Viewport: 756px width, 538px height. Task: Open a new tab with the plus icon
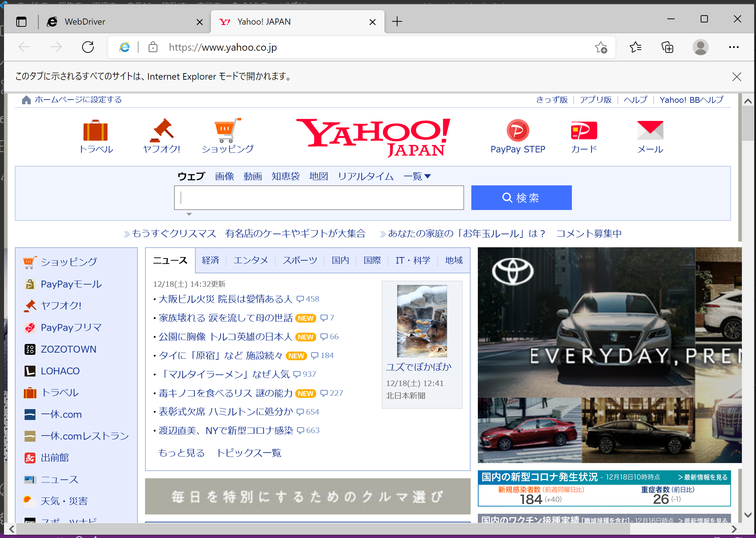pos(397,22)
